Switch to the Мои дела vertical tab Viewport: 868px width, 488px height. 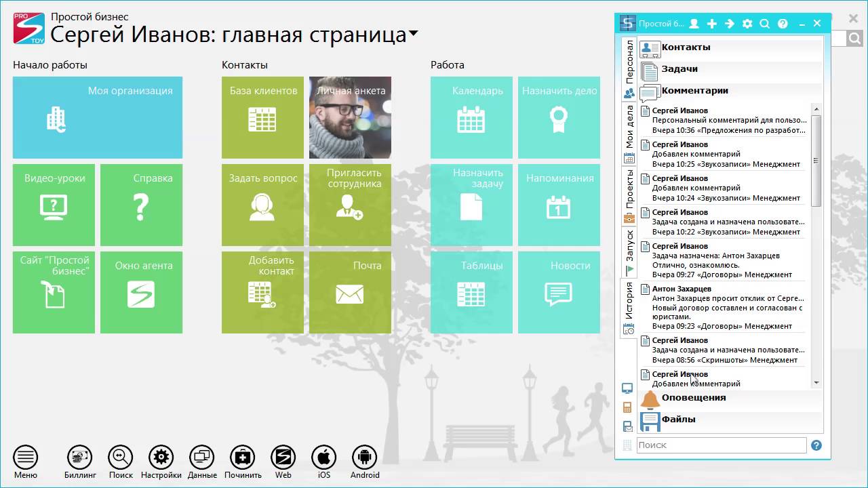point(629,134)
